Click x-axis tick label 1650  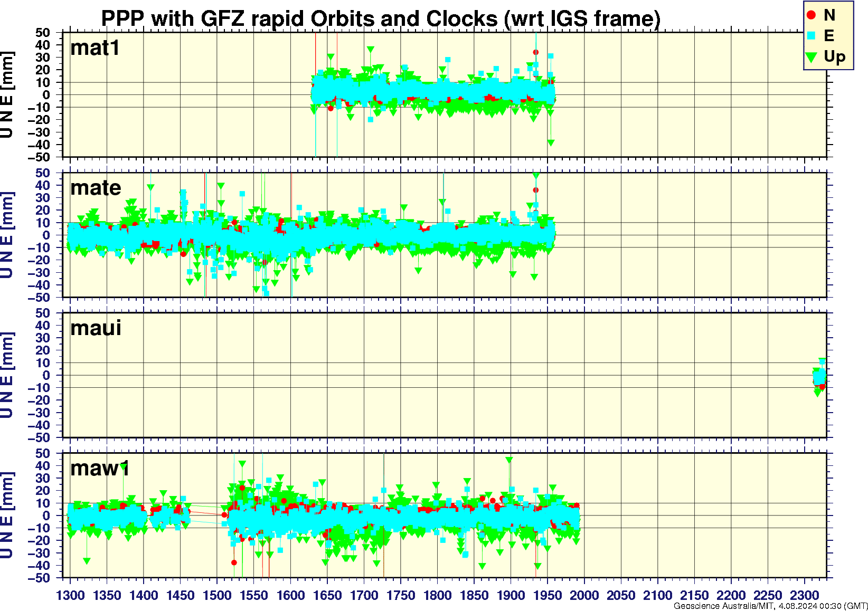[327, 595]
